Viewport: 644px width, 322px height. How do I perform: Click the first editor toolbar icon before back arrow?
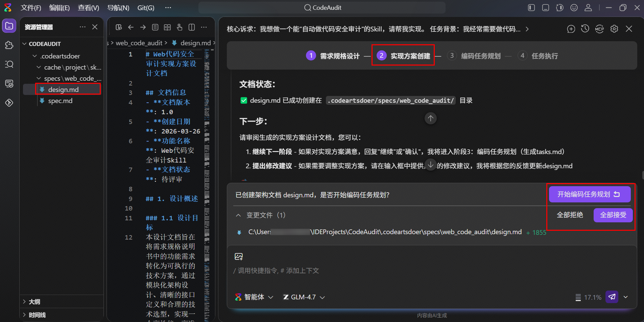click(119, 27)
